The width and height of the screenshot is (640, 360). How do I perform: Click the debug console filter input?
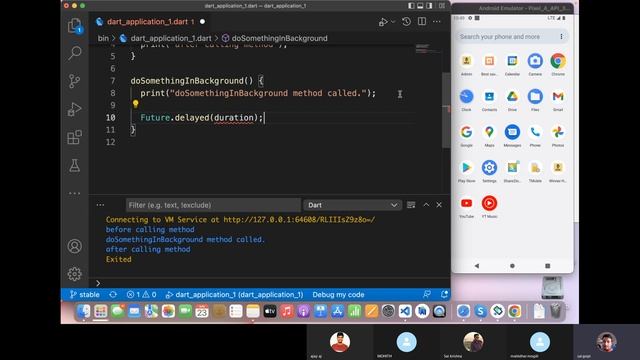click(213, 205)
